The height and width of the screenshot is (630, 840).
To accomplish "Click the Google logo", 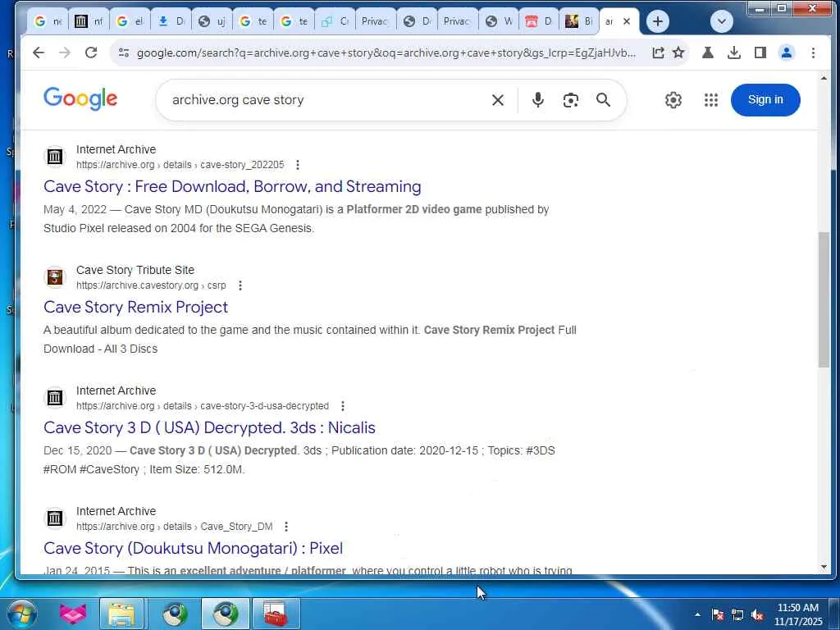I will click(80, 99).
